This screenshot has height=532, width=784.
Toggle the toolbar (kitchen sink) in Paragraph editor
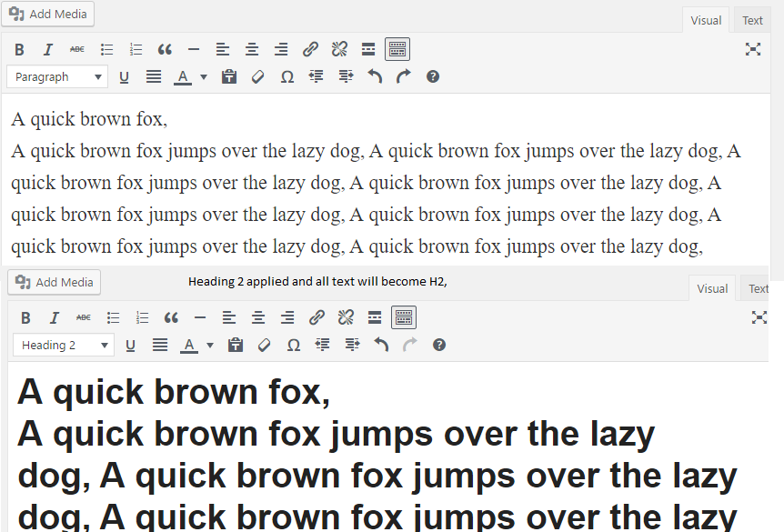pyautogui.click(x=397, y=49)
